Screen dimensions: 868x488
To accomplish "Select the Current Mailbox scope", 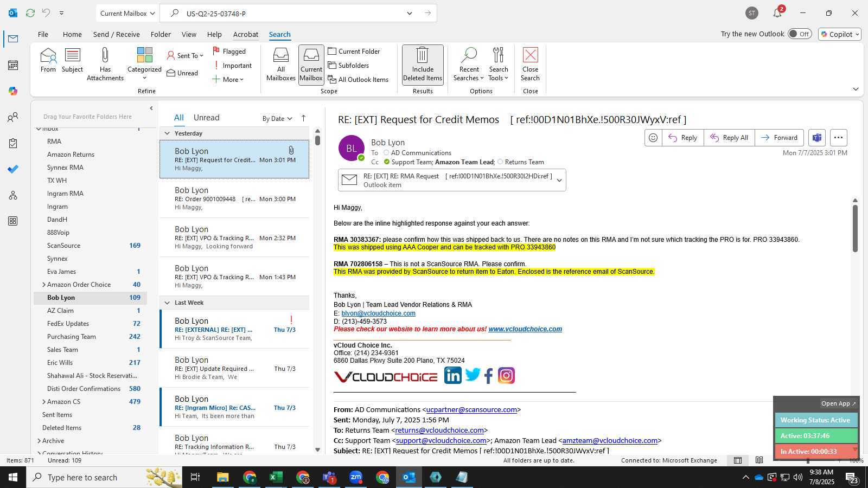I will click(311, 65).
